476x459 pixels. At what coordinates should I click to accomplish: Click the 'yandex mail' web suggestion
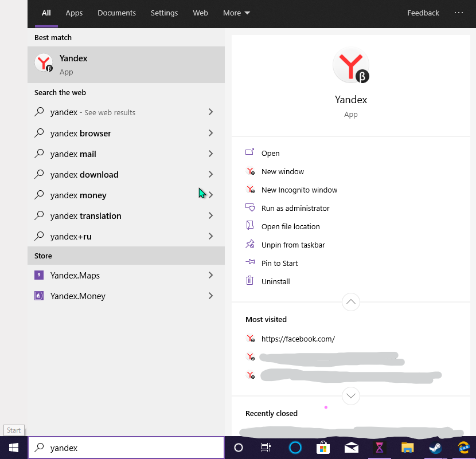[x=73, y=154]
